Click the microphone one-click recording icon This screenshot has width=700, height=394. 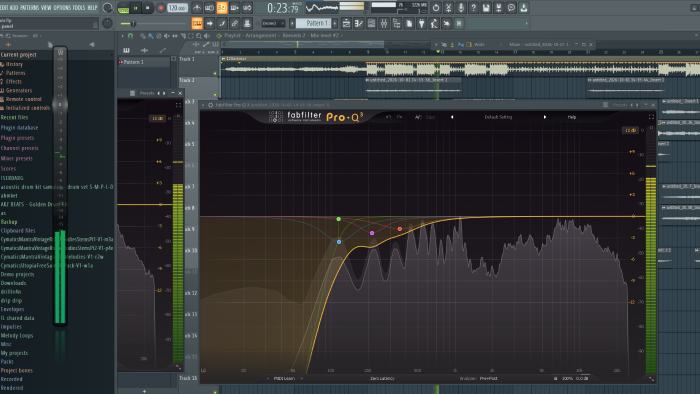(461, 8)
